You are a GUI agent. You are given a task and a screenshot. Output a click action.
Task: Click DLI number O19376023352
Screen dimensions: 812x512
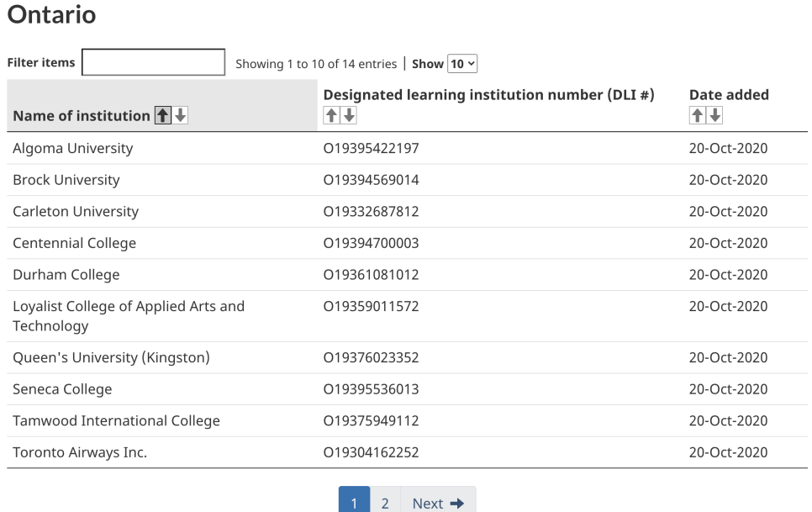[371, 357]
